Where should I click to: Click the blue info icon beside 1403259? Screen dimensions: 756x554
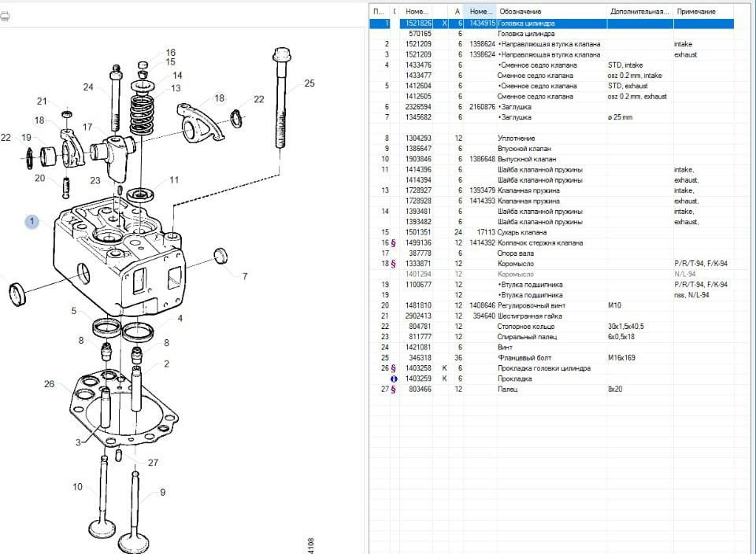[393, 379]
